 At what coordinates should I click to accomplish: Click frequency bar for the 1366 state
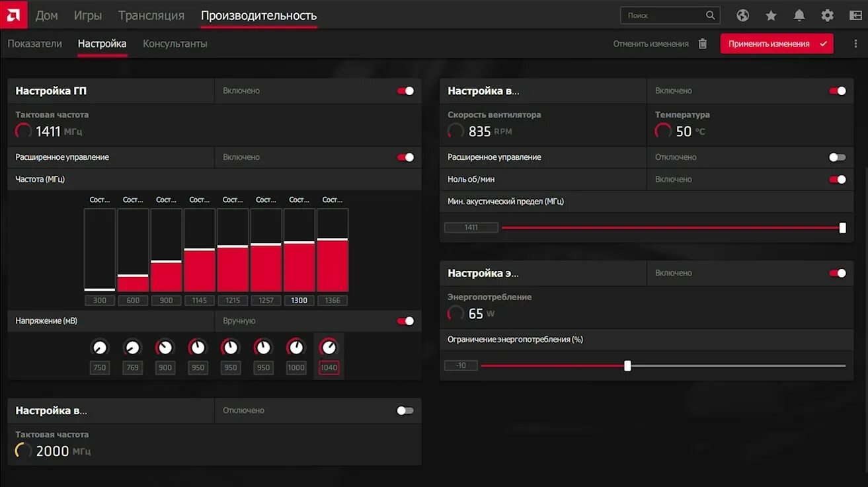333,250
